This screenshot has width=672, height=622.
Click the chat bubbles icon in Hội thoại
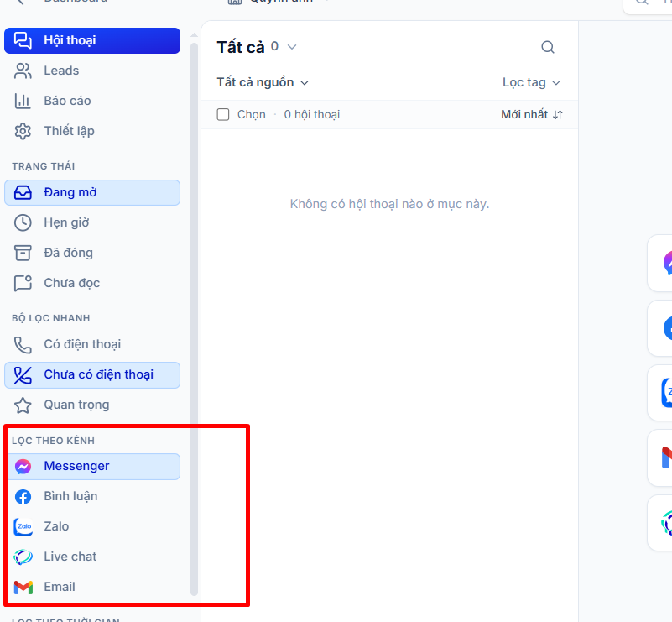(x=23, y=41)
